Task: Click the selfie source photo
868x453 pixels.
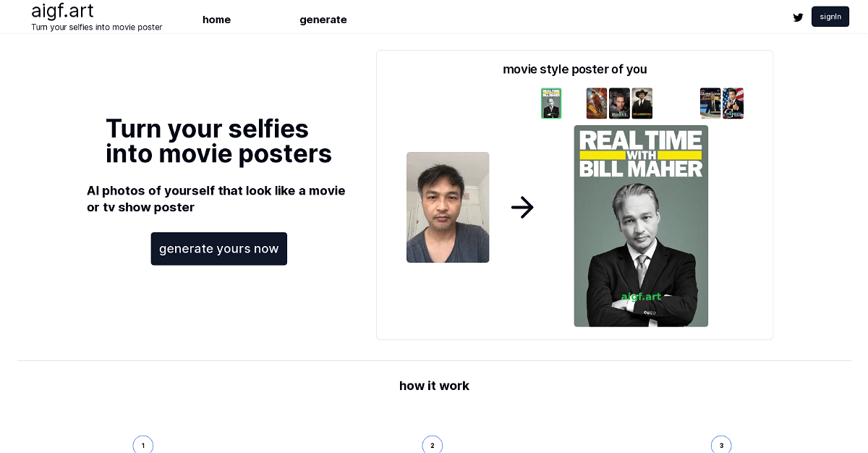Action: (448, 207)
